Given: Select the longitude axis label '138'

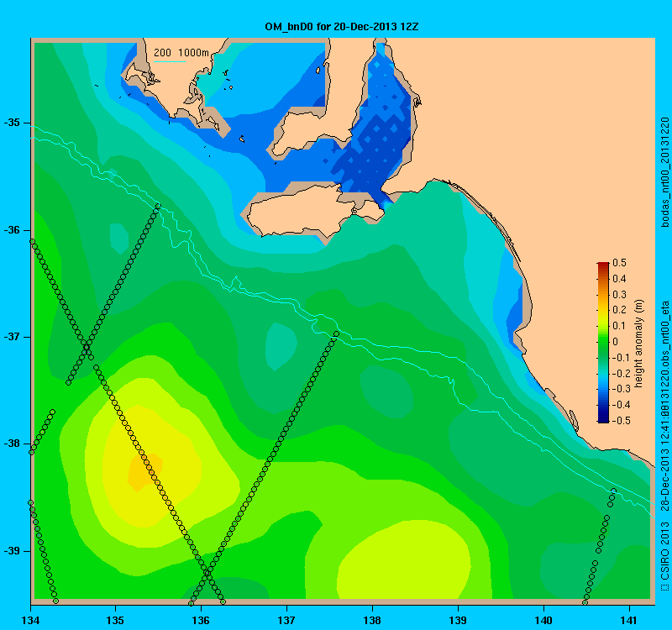Looking at the screenshot, I should pos(372,620).
